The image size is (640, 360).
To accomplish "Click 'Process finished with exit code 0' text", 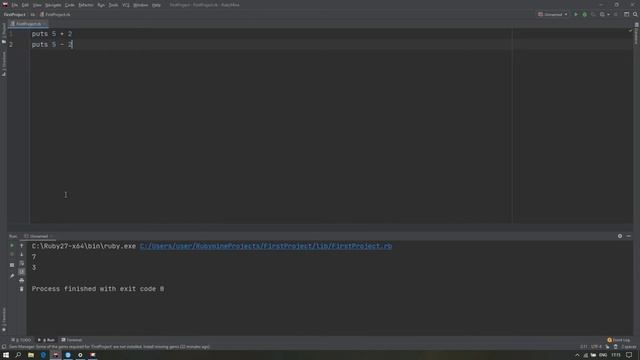I will click(x=98, y=289).
